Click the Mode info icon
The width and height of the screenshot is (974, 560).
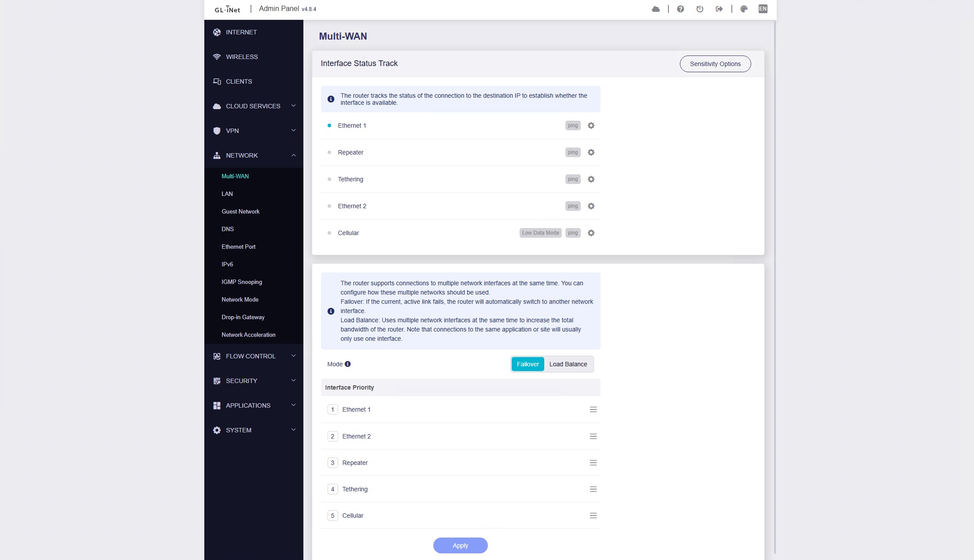click(x=347, y=364)
